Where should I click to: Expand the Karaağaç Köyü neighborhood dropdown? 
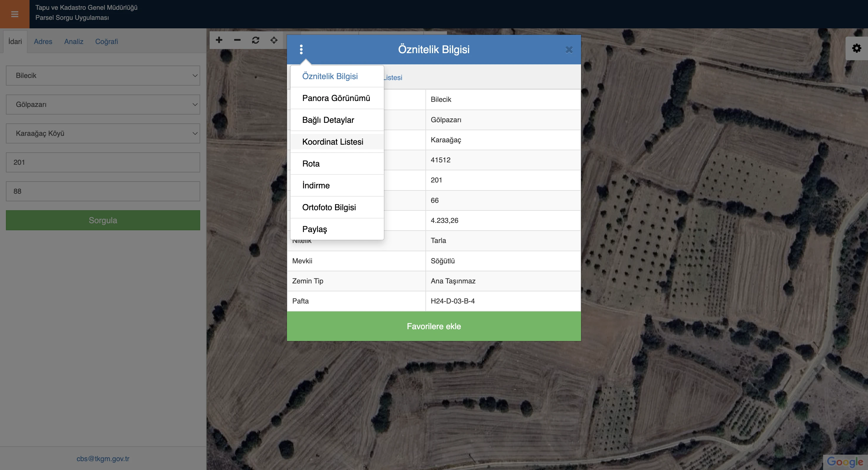click(103, 133)
